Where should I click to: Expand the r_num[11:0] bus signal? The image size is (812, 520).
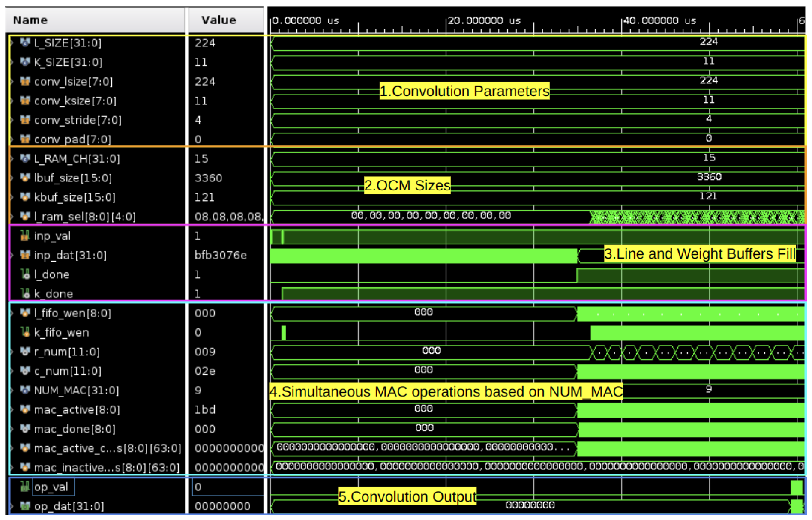[12, 352]
